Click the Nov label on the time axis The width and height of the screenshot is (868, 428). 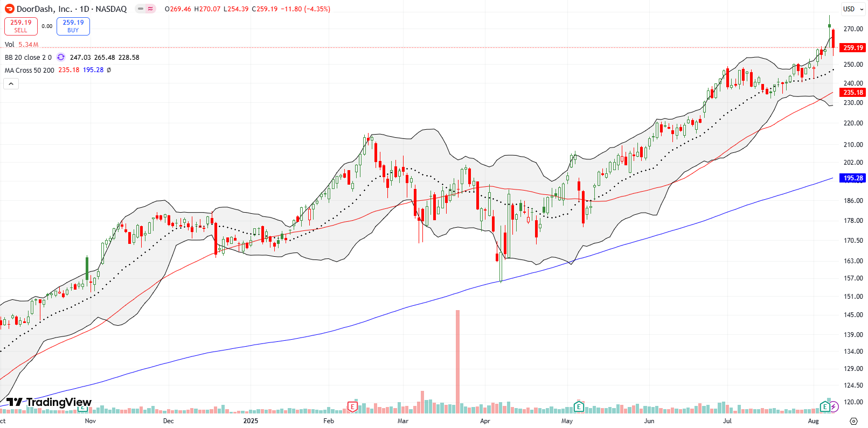pyautogui.click(x=90, y=421)
